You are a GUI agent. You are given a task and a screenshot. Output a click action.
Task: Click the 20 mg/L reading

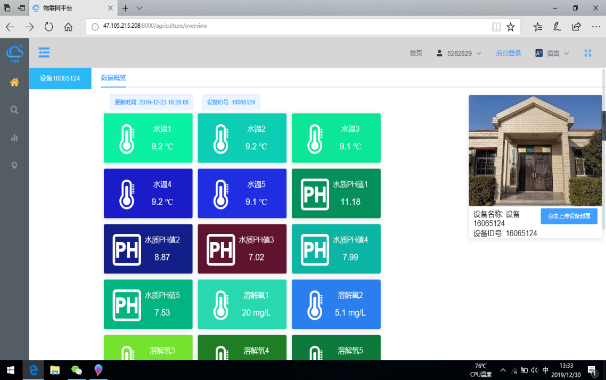coord(256,313)
